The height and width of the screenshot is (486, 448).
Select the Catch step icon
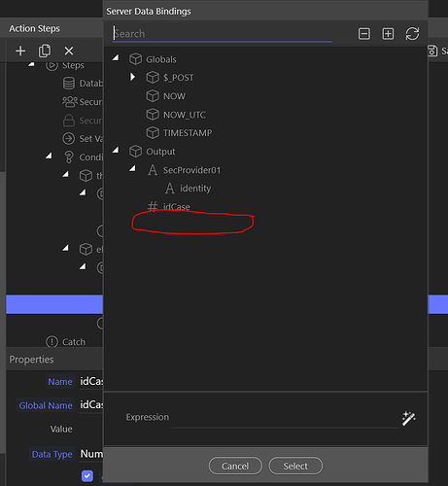tap(52, 342)
